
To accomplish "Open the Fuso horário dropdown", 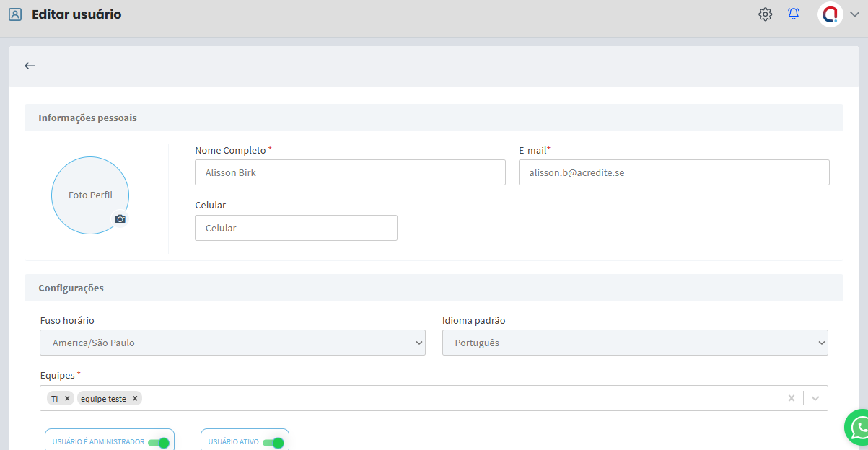I will point(232,343).
